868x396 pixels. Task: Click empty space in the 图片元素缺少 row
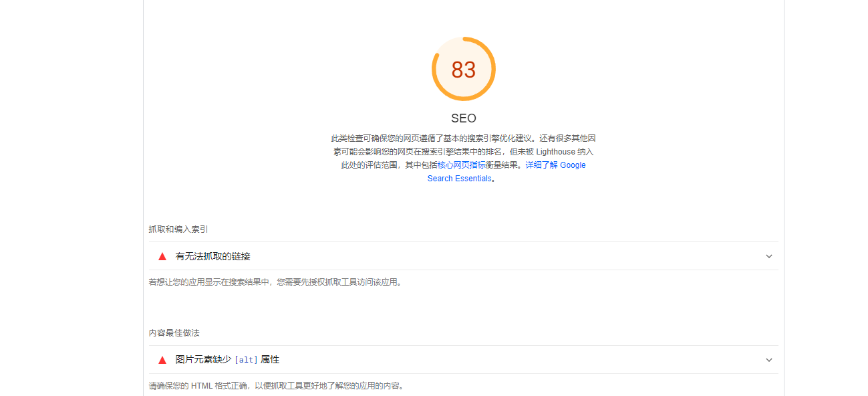coord(501,360)
